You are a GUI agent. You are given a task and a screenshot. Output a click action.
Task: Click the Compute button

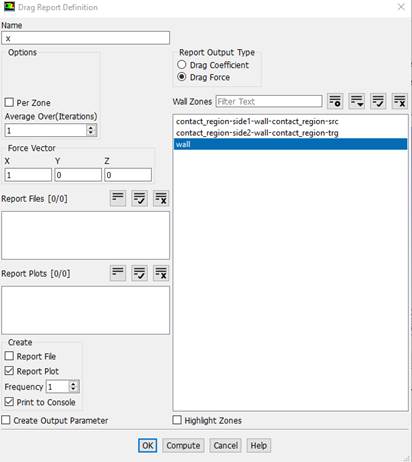[183, 446]
